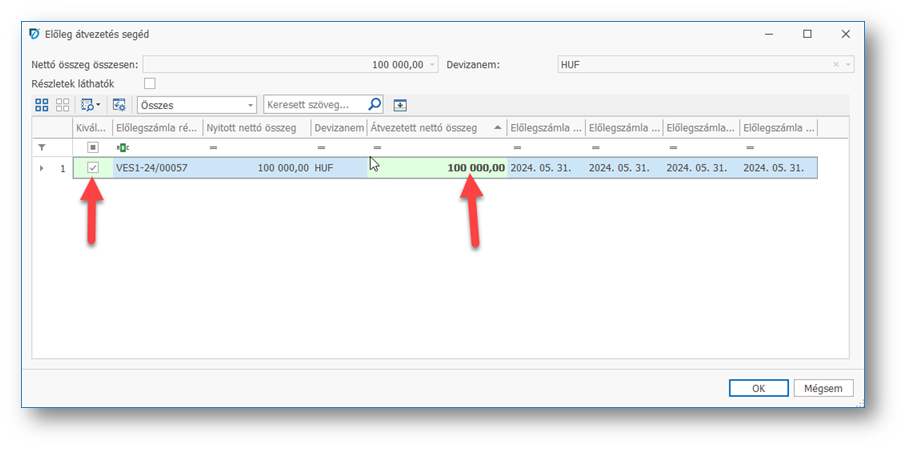The width and height of the screenshot is (907, 450).
Task: Uncheck the selection box for VES1-24/00057
Action: pos(93,168)
